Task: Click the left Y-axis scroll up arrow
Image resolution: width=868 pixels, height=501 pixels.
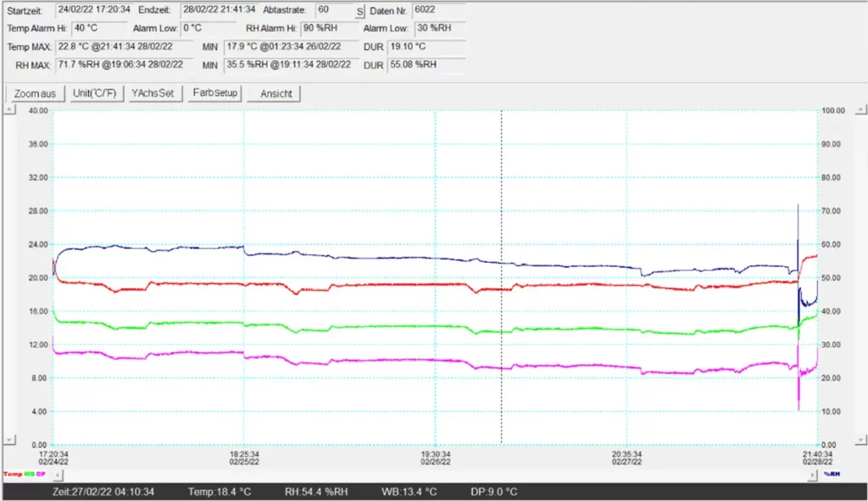Action: (10, 110)
